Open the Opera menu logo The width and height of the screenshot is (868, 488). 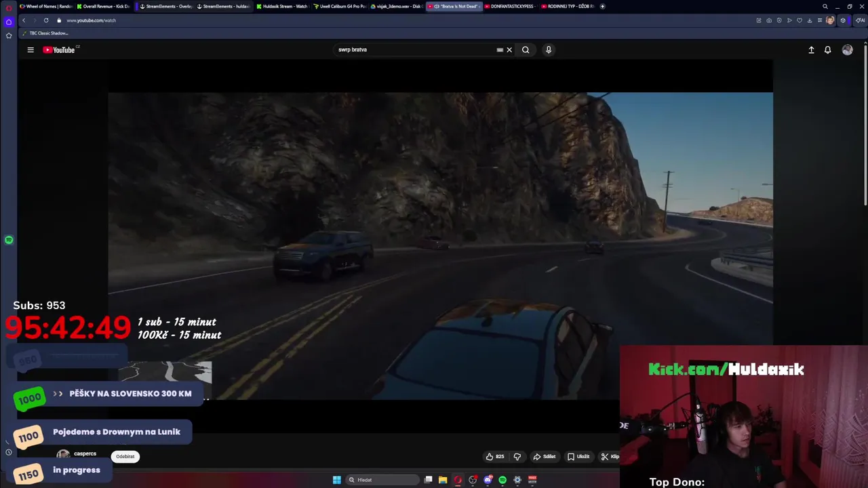(x=9, y=7)
